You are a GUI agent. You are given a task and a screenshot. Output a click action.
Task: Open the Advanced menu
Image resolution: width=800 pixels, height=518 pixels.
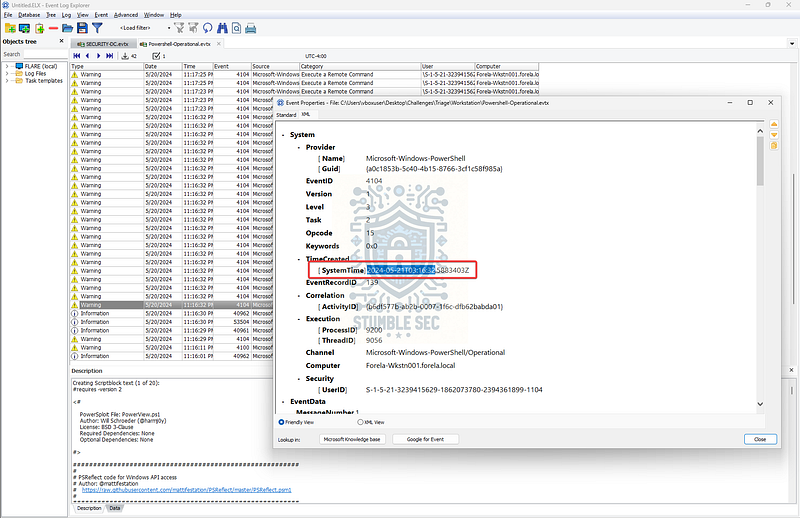[126, 15]
